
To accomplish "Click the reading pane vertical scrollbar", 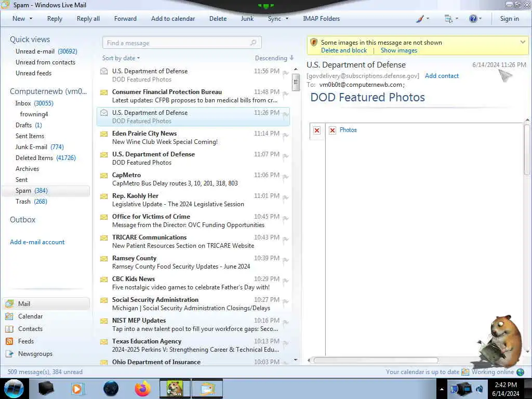I will click(x=527, y=150).
